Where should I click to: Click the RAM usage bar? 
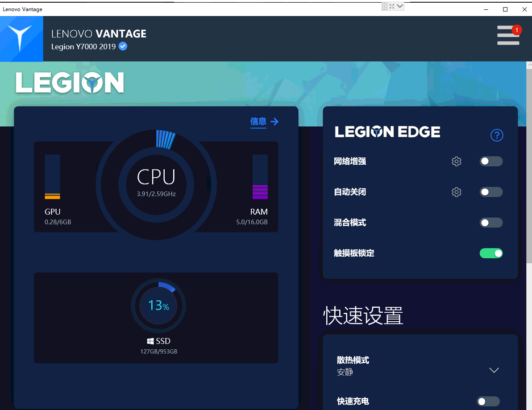pos(260,177)
